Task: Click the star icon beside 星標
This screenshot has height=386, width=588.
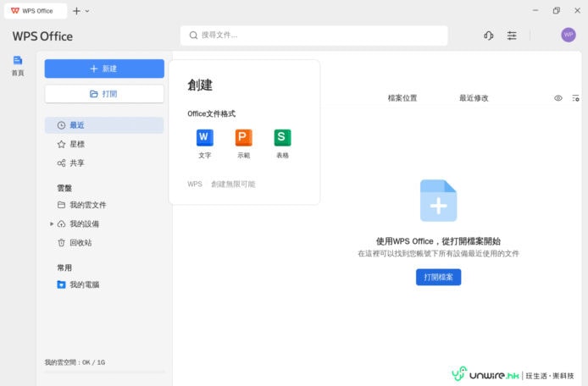Action: tap(61, 144)
